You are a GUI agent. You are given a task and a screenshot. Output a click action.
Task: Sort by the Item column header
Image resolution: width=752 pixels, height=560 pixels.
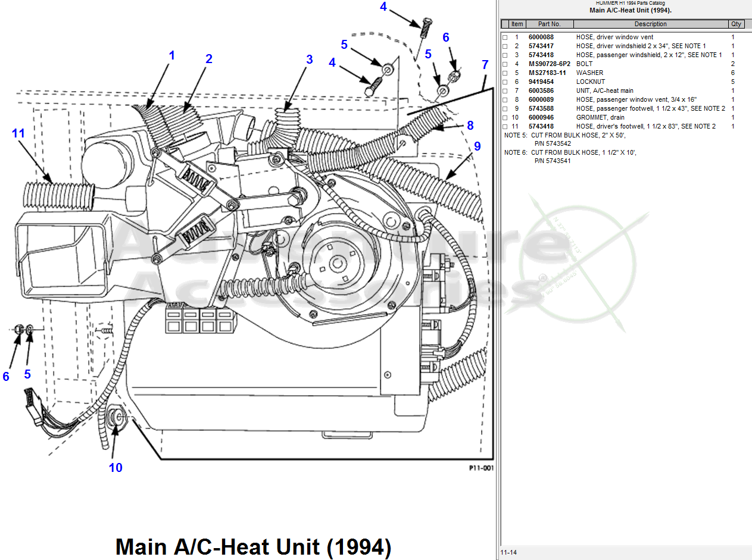(x=517, y=24)
